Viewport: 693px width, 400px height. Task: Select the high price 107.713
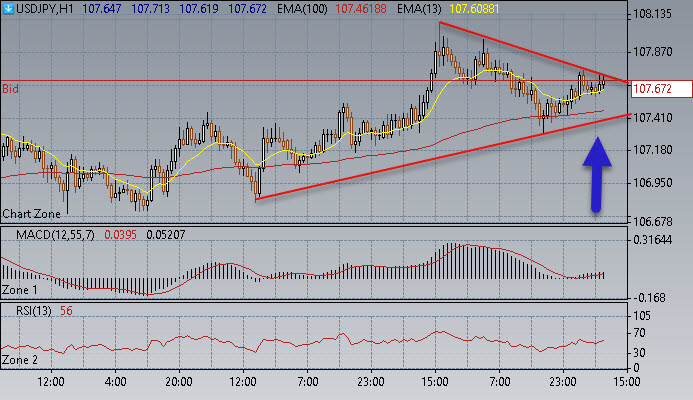pos(150,9)
